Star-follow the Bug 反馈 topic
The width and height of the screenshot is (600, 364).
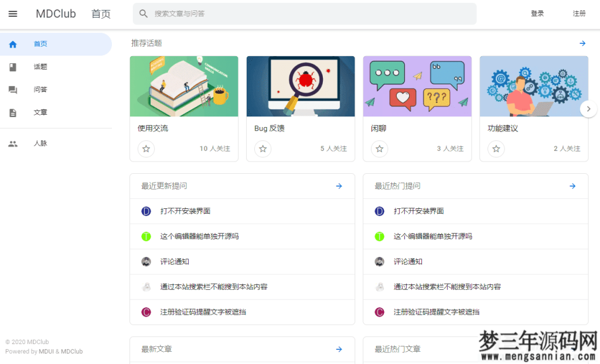point(262,149)
